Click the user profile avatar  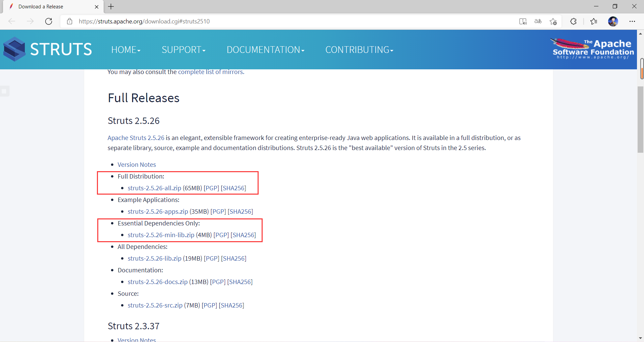613,21
